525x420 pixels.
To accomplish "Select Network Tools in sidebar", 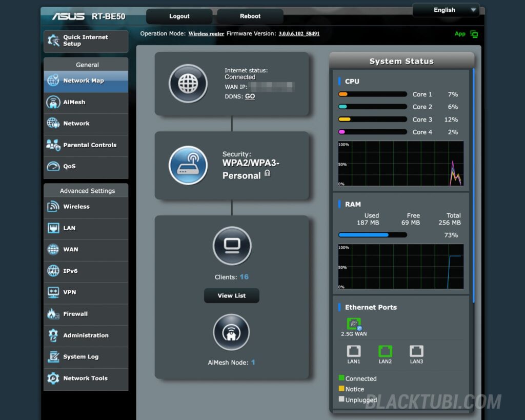I will [x=86, y=378].
